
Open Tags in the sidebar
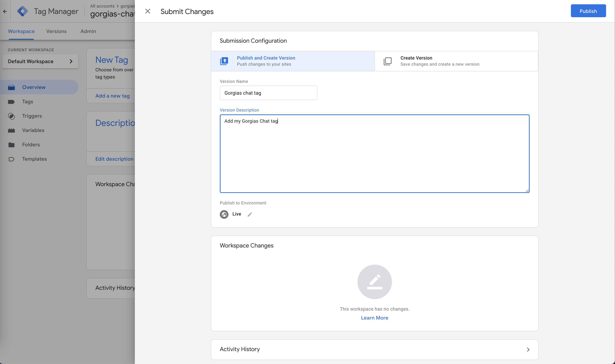[39, 101]
